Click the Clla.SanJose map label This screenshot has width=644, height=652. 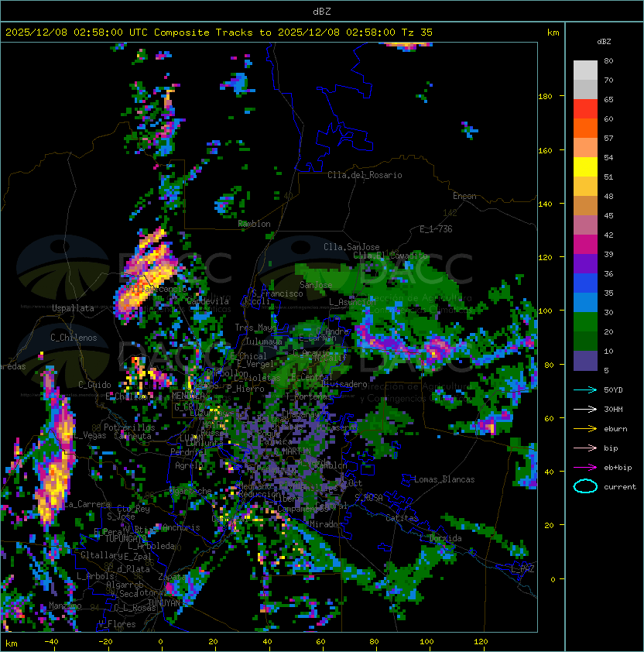(351, 247)
